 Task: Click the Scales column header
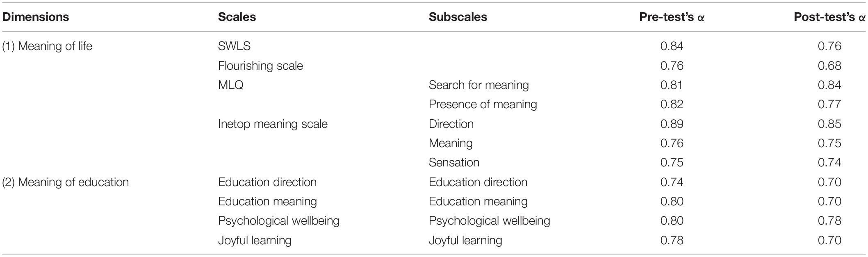[x=237, y=17]
